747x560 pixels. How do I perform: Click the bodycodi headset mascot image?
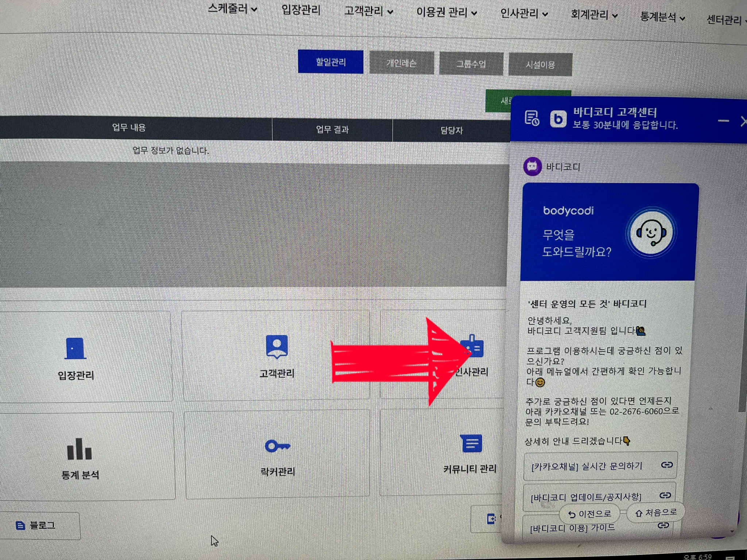(651, 233)
